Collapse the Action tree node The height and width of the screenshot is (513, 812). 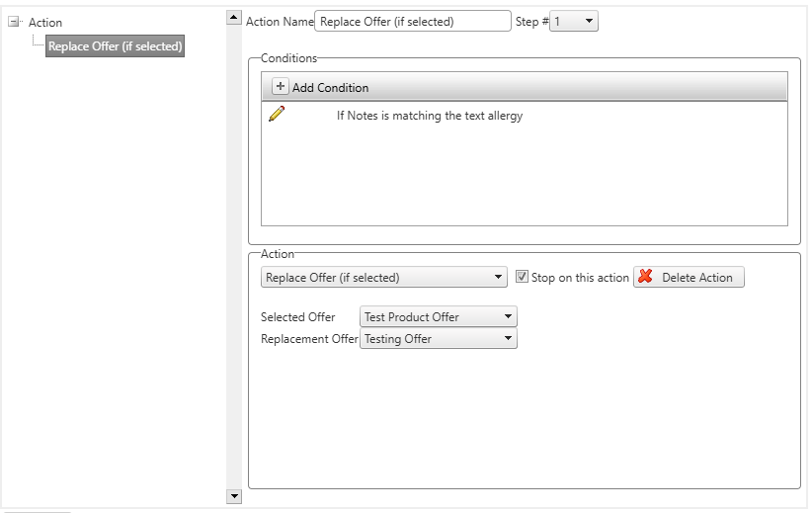click(14, 22)
